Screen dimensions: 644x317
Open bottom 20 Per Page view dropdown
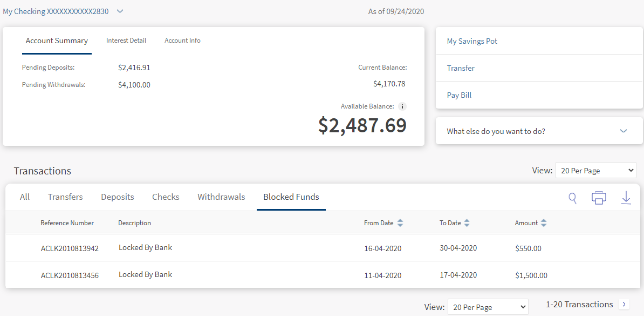coord(488,307)
